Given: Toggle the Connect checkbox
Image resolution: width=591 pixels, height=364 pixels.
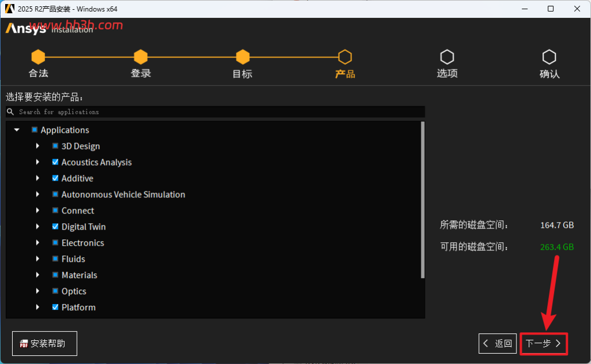Looking at the screenshot, I should [x=55, y=210].
